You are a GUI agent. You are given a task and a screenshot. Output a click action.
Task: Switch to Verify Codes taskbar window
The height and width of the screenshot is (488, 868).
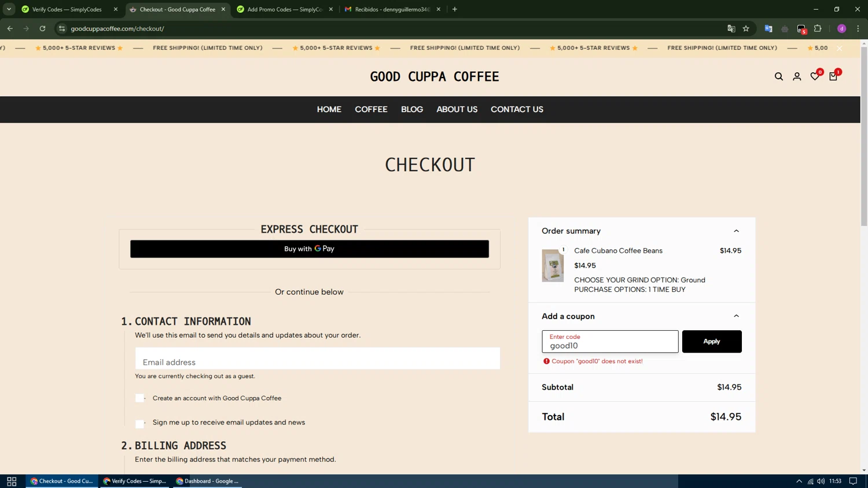(x=134, y=481)
